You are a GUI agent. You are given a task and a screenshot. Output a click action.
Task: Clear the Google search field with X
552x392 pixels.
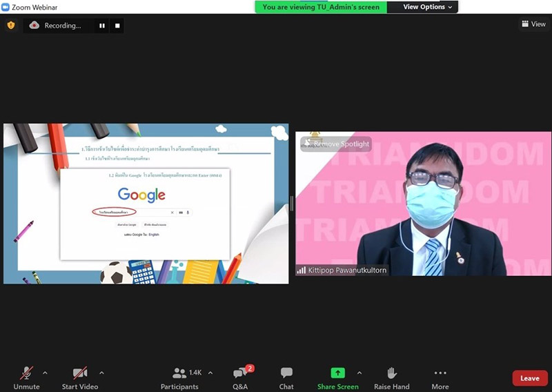coord(172,213)
